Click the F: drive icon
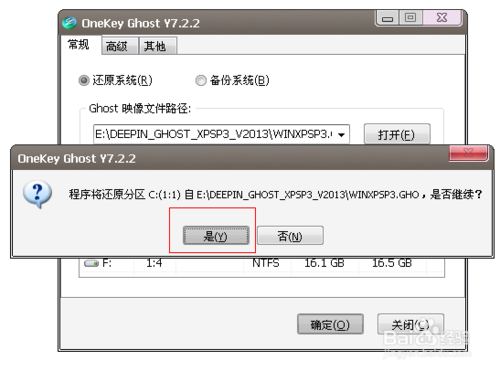Screen dimensions: 500x371 (91, 263)
